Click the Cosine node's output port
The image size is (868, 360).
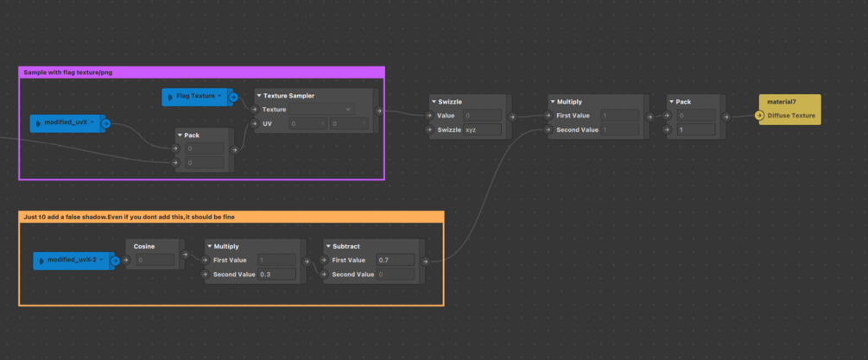click(x=185, y=255)
